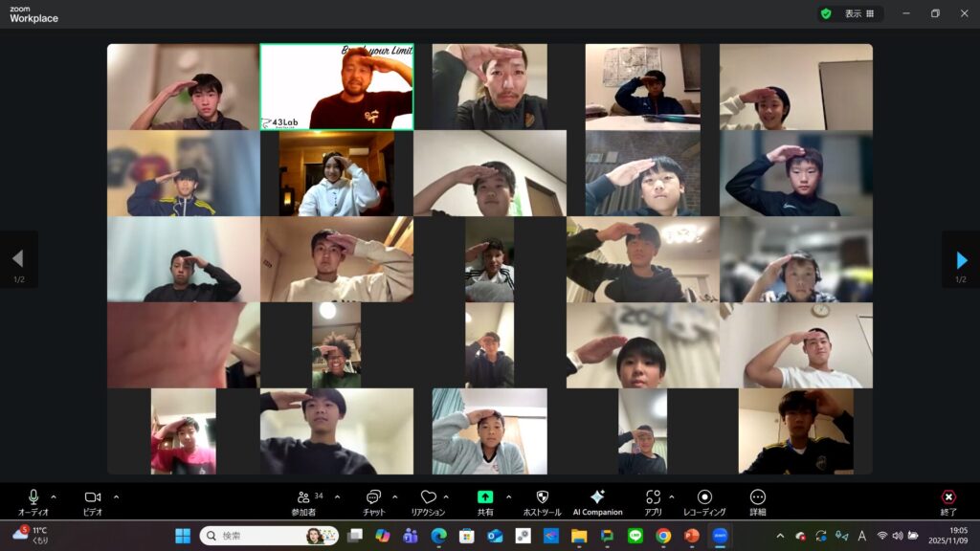Click the red 終了 end meeting button
Viewport: 980px width, 551px height.
click(x=948, y=497)
